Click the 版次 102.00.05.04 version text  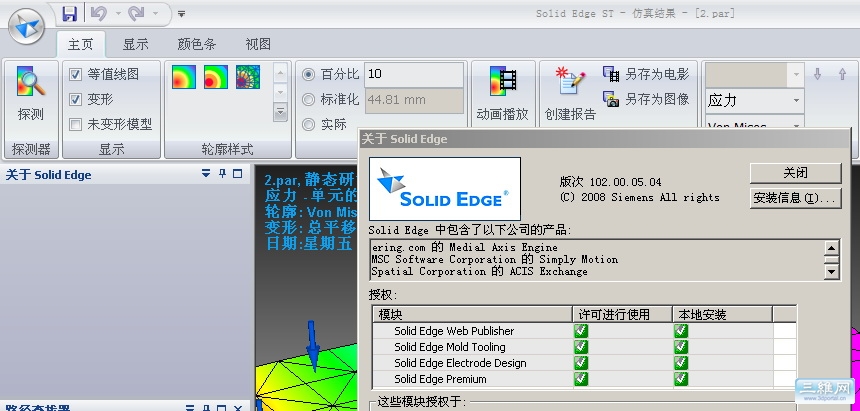(610, 182)
